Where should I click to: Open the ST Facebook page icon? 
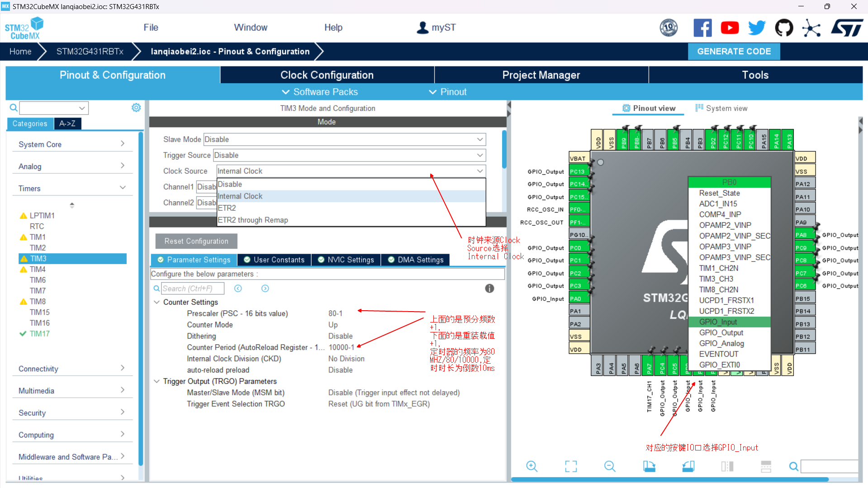702,28
